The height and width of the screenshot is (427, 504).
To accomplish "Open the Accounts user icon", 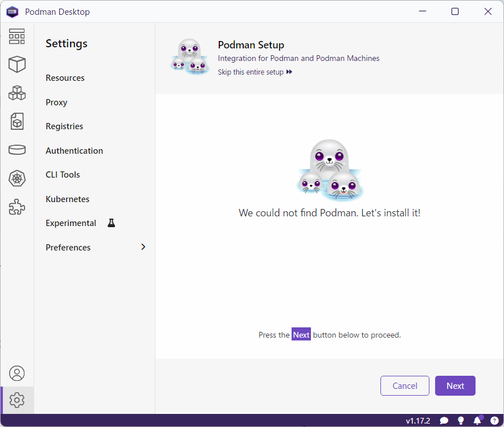I will (x=17, y=373).
